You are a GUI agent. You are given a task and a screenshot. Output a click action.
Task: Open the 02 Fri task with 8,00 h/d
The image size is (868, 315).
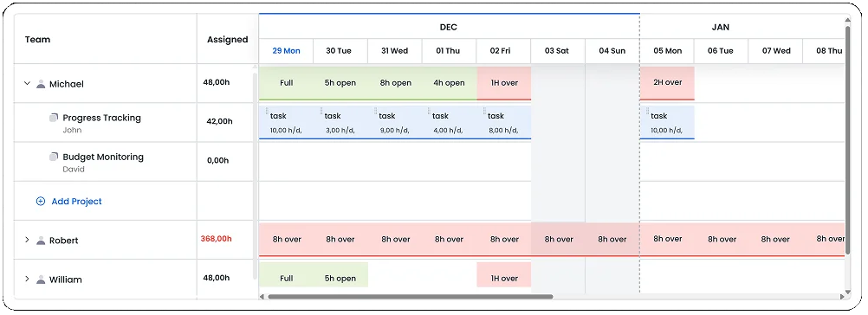coord(503,122)
